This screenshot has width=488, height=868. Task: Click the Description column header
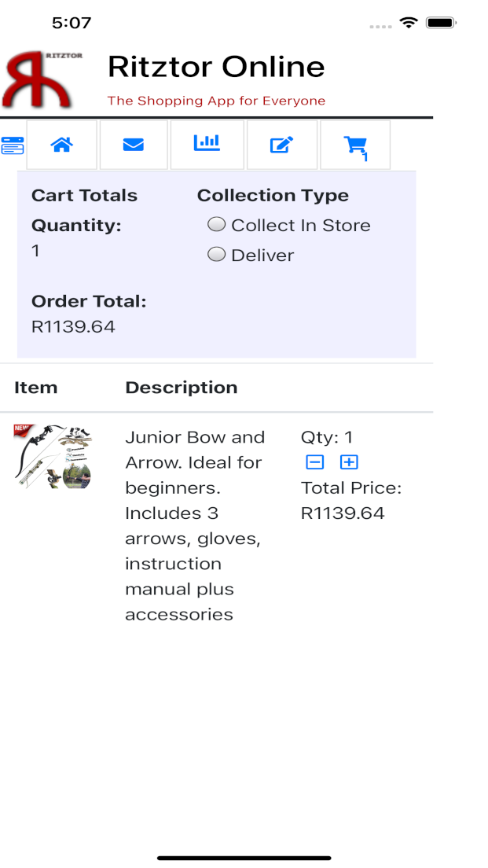tap(181, 388)
